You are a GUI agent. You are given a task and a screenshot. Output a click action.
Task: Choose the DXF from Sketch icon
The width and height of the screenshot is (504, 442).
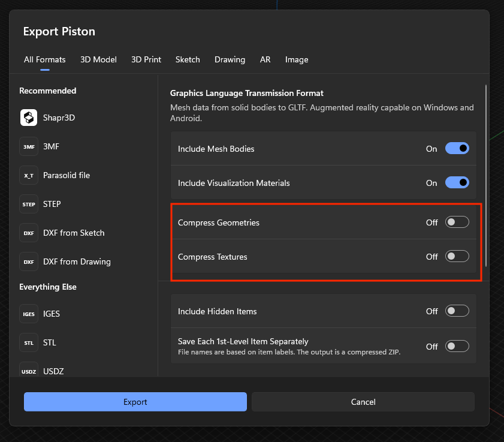coord(29,233)
